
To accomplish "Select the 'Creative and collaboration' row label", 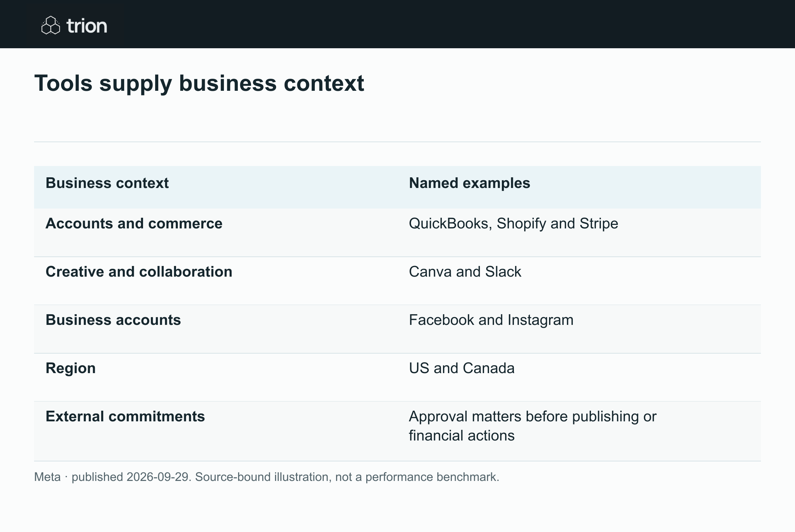I will (139, 272).
